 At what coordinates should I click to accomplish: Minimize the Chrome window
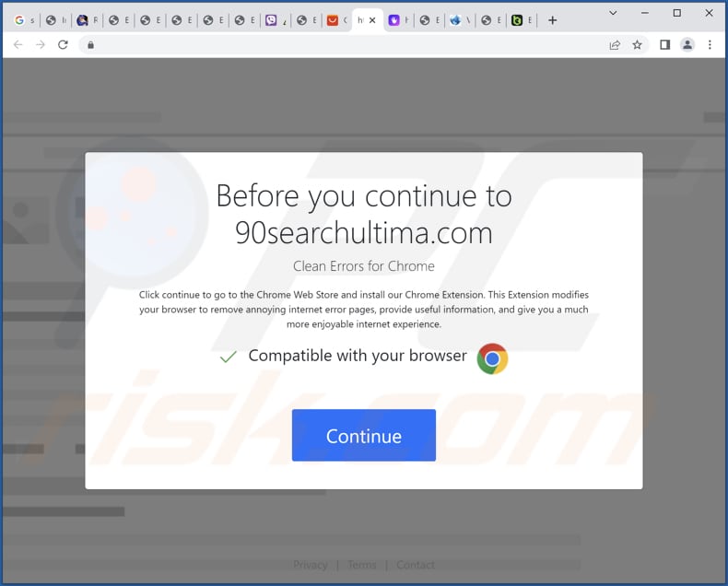click(644, 13)
